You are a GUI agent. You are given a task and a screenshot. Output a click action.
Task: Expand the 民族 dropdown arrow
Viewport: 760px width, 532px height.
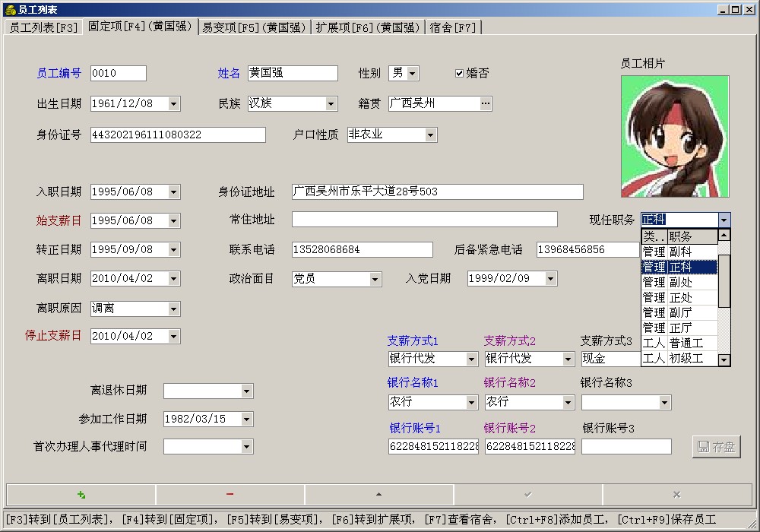[331, 104]
